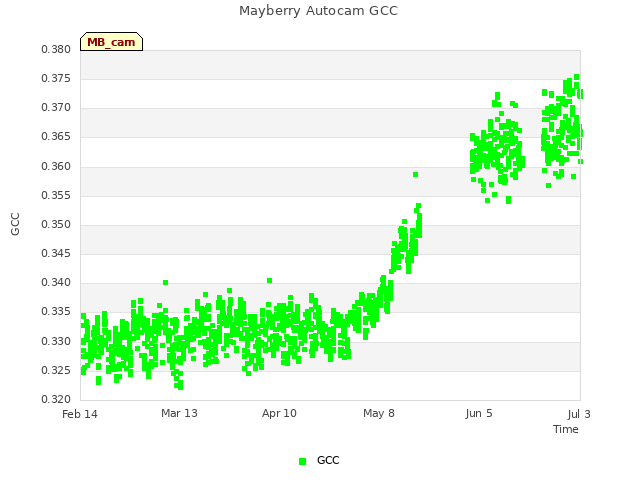Click the vertical GCC axis title
The width and height of the screenshot is (640, 480).
[x=15, y=224]
